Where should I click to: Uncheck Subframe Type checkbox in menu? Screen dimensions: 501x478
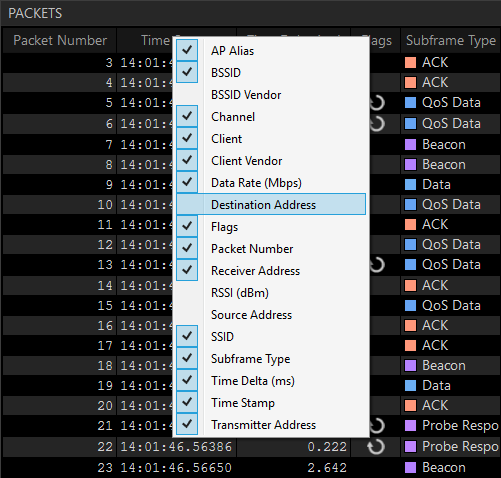pyautogui.click(x=187, y=358)
